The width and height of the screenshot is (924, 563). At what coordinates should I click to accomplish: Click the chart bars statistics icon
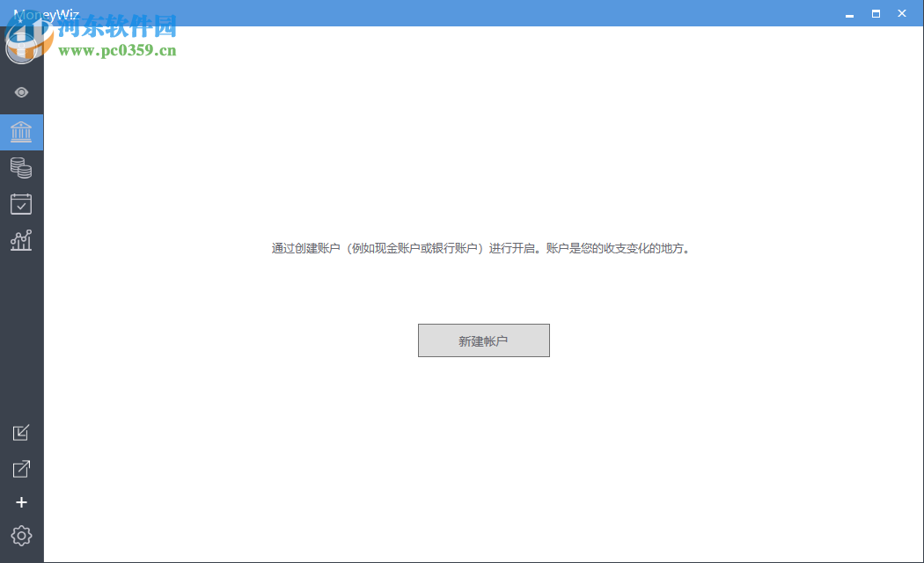(x=21, y=239)
